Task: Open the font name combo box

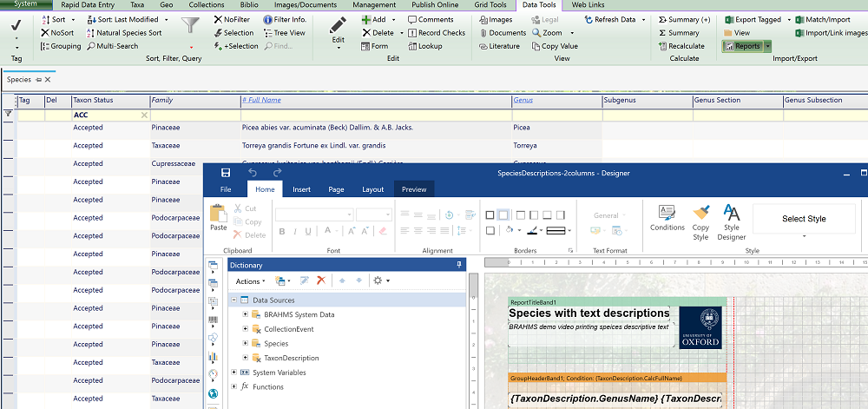Action: point(314,214)
